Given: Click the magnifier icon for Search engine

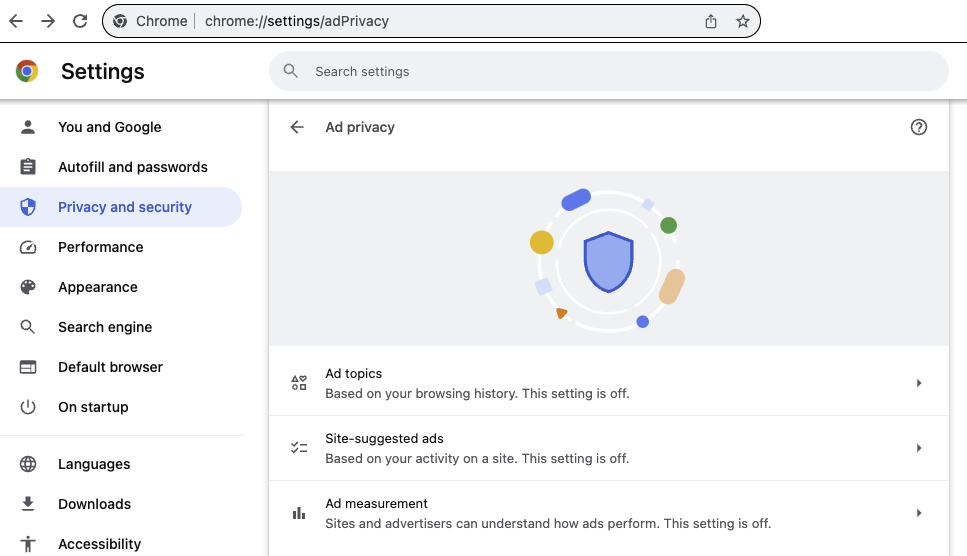Looking at the screenshot, I should click(28, 327).
